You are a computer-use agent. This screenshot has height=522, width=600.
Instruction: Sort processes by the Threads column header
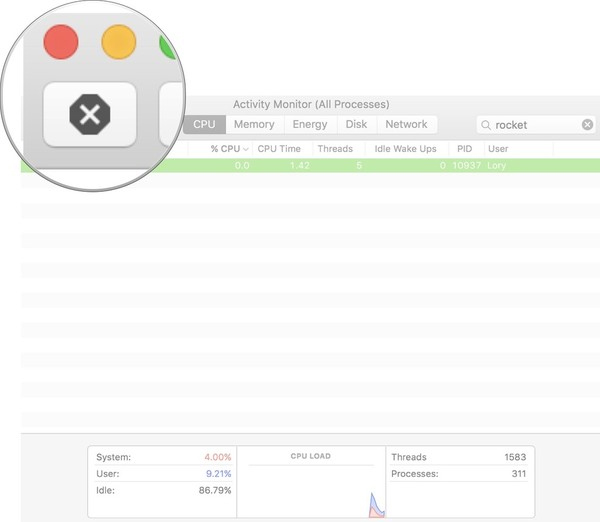pyautogui.click(x=335, y=149)
